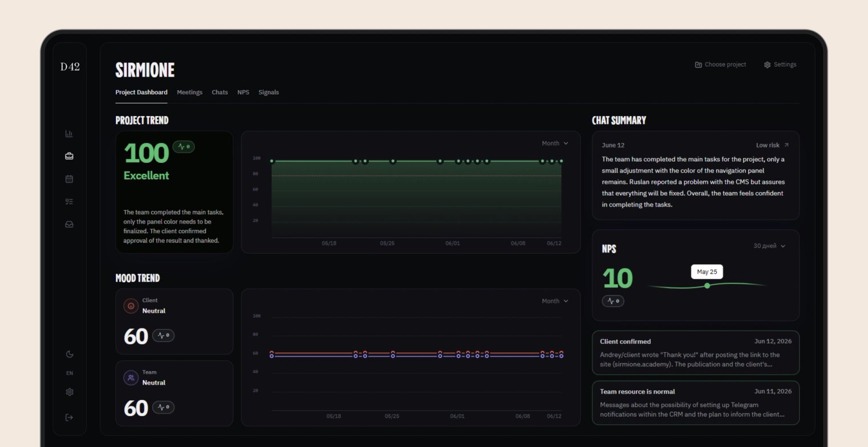Screen dimensions: 868x447
Task: Click the logout icon in sidebar
Action: point(70,417)
